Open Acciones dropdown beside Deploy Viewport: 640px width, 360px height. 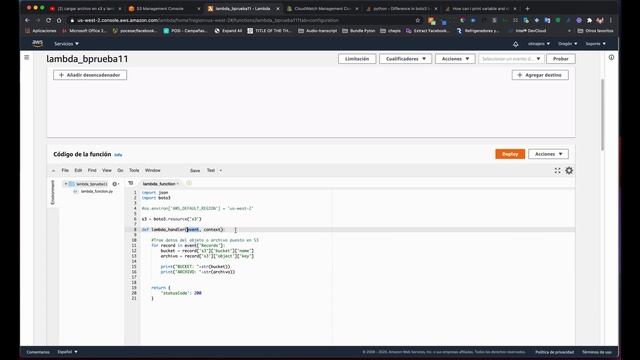[548, 154]
